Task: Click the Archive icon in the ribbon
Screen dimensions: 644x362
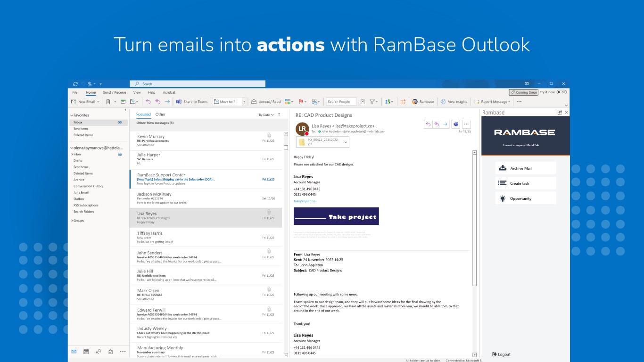Action: click(123, 101)
